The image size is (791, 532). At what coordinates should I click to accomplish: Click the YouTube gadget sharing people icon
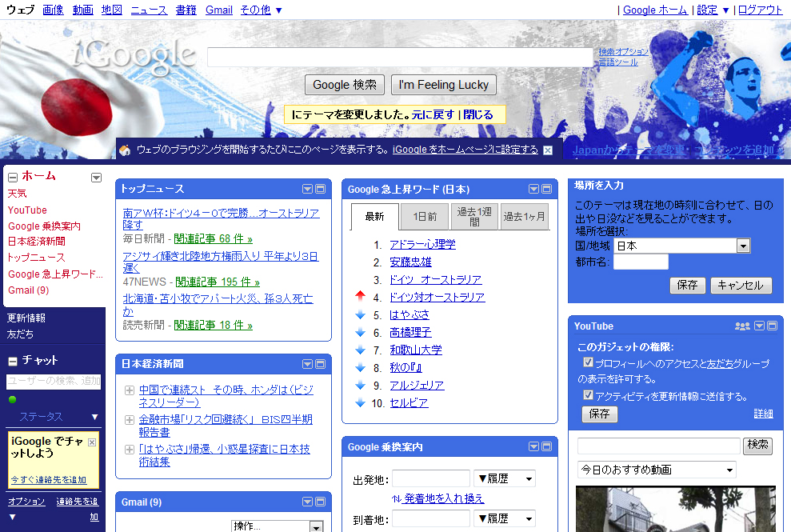[x=742, y=326]
